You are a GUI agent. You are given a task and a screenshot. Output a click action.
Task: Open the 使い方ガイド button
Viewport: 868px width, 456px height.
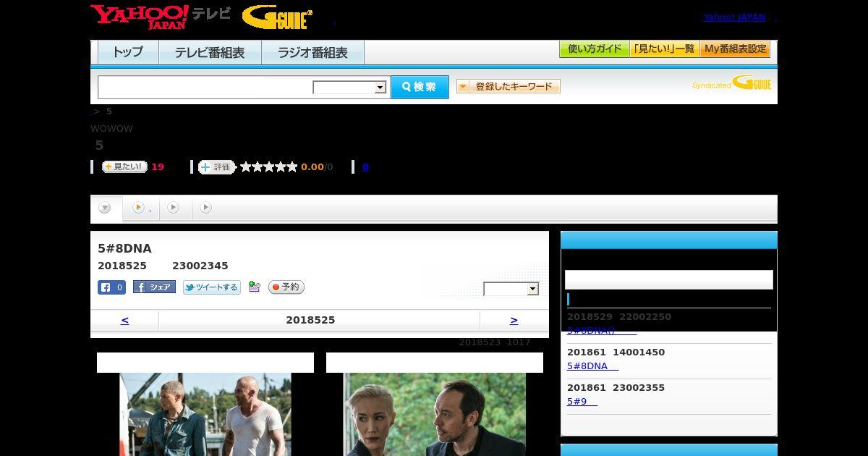[595, 49]
